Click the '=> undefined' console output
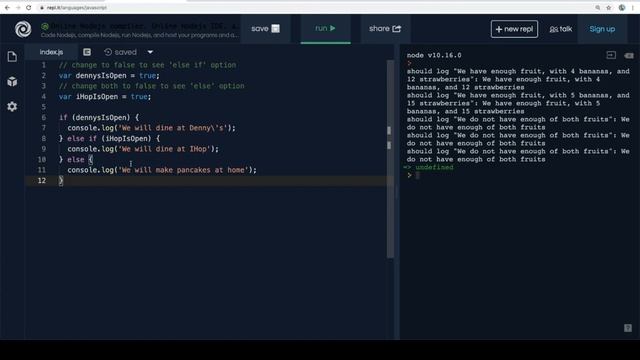Image resolution: width=640 pixels, height=360 pixels. coord(428,167)
